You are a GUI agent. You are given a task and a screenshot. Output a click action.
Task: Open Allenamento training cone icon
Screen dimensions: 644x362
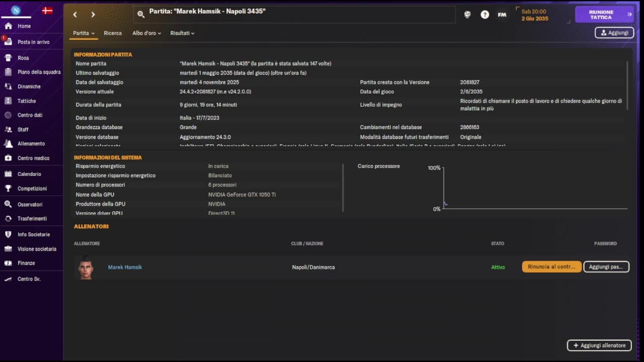point(8,144)
